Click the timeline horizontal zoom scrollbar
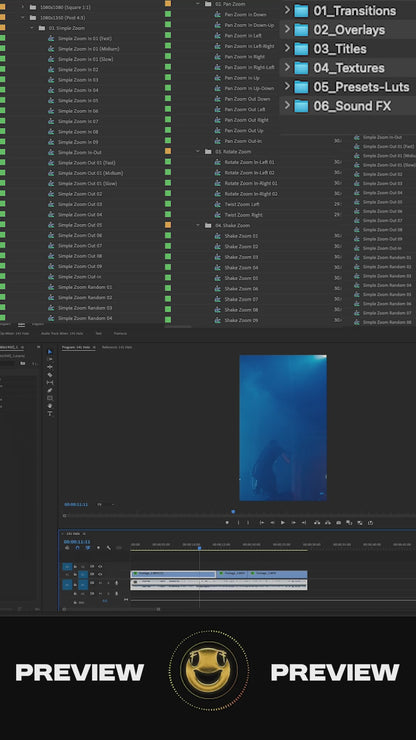This screenshot has height=740, width=416. coord(111,609)
